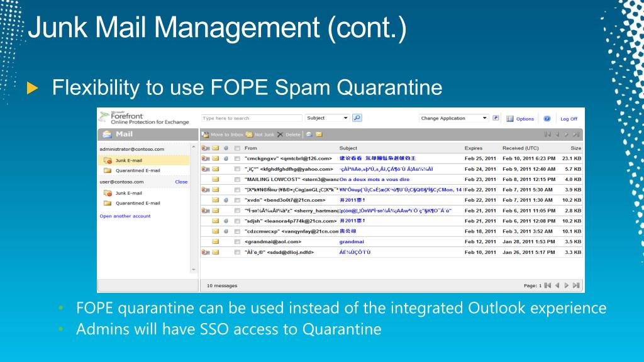The height and width of the screenshot is (362, 644).
Task: Select administrator's Junk E-mail folder
Action: (x=144, y=160)
